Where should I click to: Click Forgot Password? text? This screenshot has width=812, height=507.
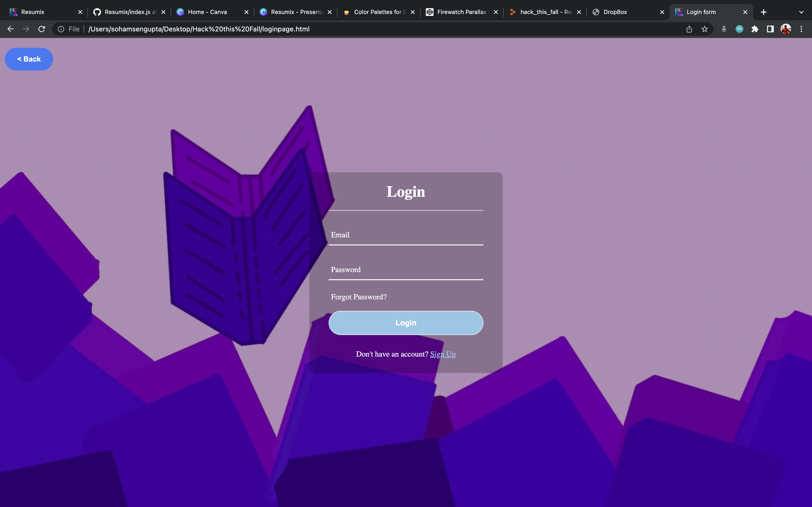(x=359, y=297)
